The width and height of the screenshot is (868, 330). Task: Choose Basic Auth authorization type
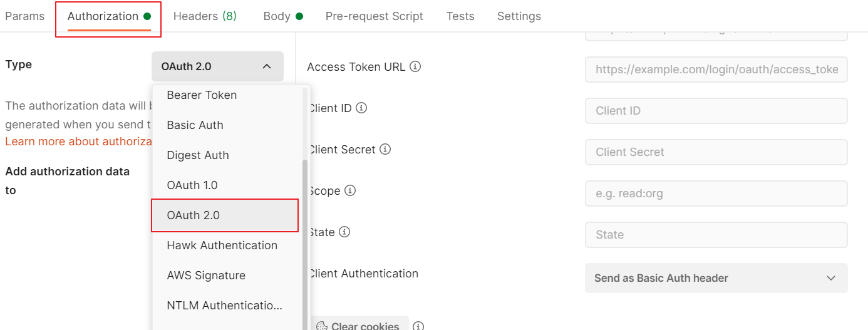point(195,125)
